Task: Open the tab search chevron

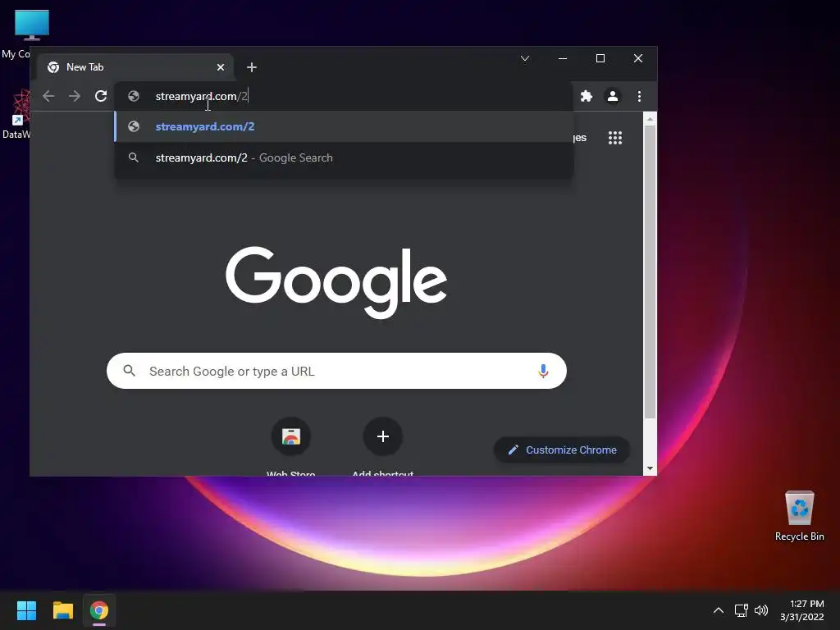Action: 525,58
